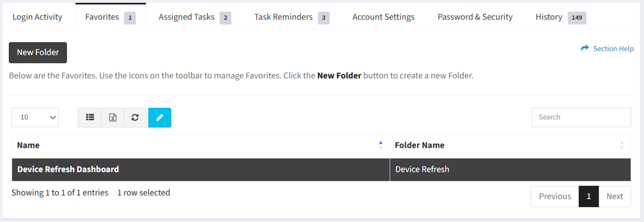
Task: Sort by Folder Name column arrows
Action: click(622, 145)
